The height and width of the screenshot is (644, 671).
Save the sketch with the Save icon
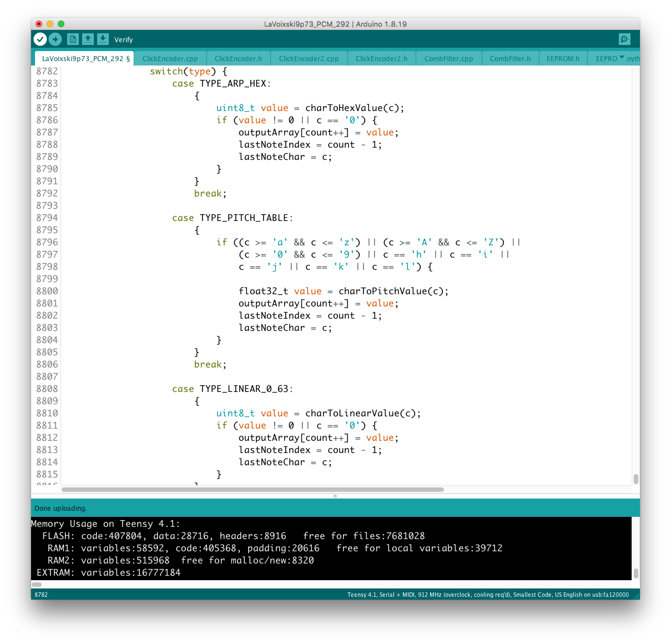pos(103,39)
